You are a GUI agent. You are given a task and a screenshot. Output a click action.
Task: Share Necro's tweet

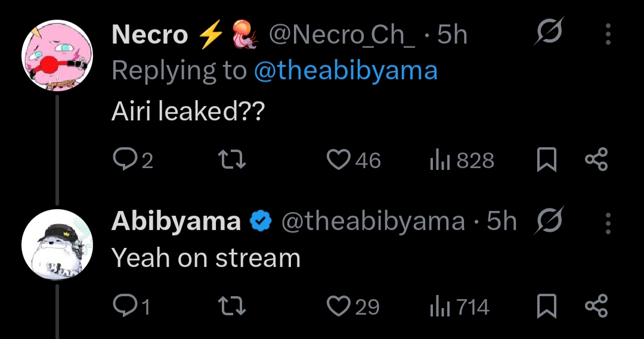click(x=596, y=160)
